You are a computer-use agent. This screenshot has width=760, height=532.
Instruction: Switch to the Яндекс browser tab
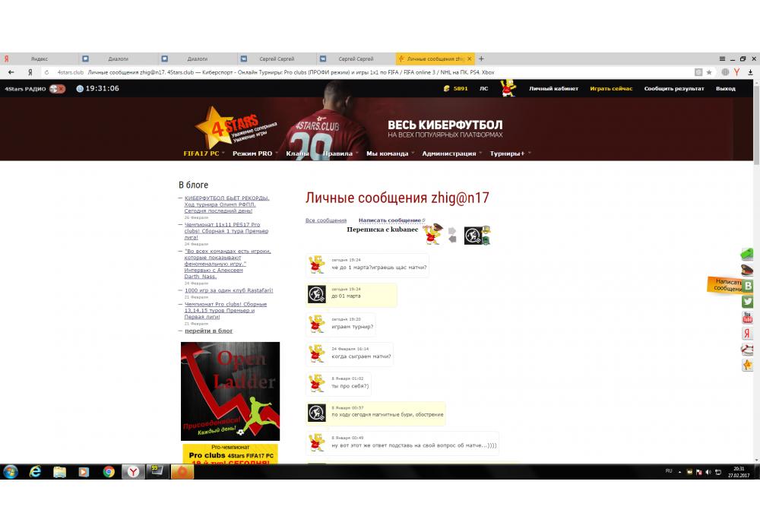coord(39,59)
